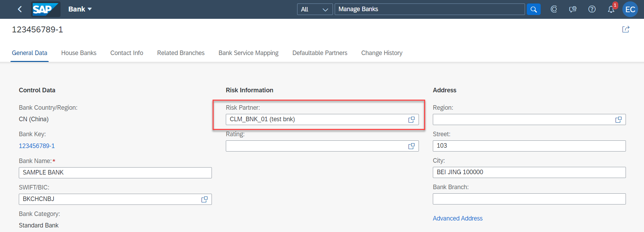
Task: Select the page title 123456789-1
Action: (38, 30)
